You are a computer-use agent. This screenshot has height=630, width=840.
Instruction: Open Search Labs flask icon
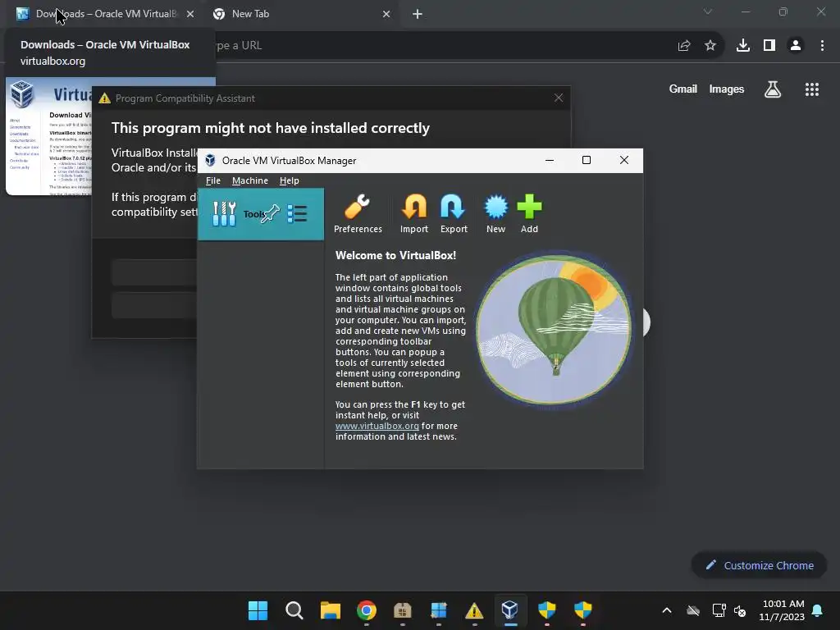pos(773,89)
